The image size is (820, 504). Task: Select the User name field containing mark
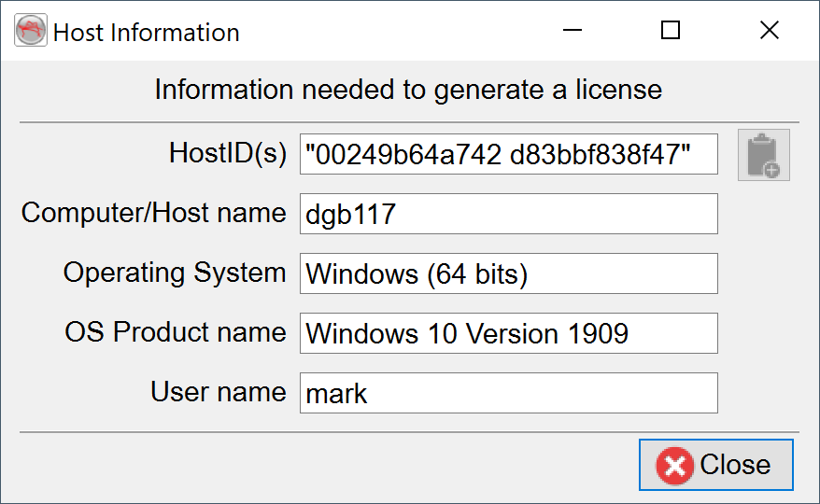point(508,393)
